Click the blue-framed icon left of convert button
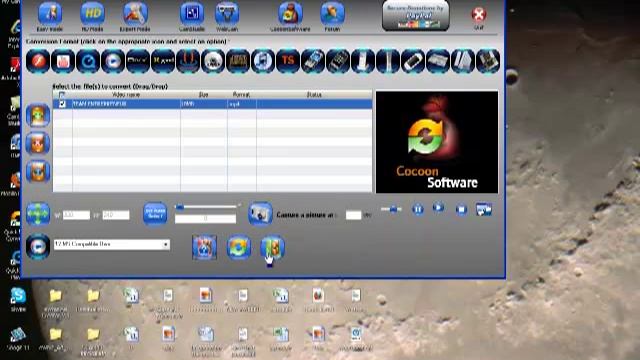The height and width of the screenshot is (360, 640). click(204, 247)
